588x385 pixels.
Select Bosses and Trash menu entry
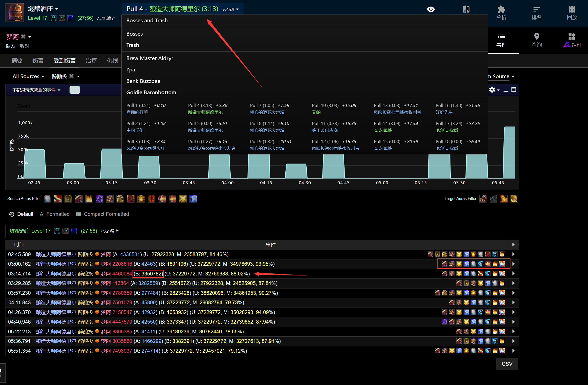pos(147,21)
